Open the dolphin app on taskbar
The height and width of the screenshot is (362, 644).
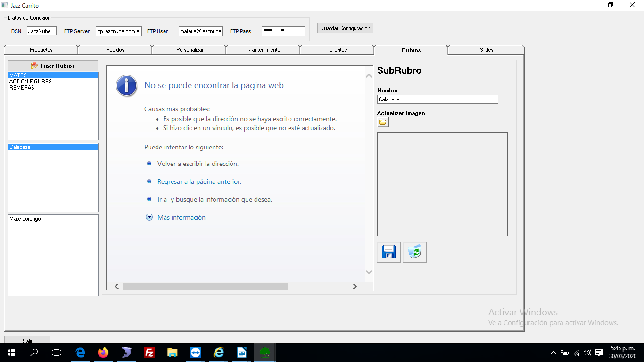pyautogui.click(x=126, y=352)
